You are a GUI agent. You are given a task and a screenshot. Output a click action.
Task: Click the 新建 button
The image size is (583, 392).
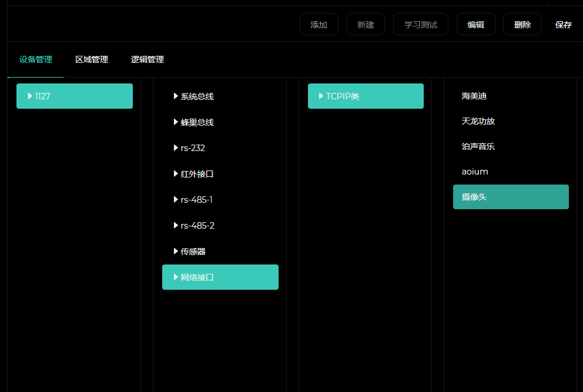(x=366, y=25)
